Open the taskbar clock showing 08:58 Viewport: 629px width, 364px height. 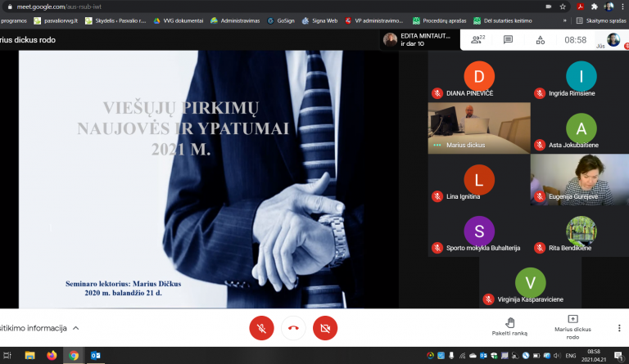pos(593,356)
